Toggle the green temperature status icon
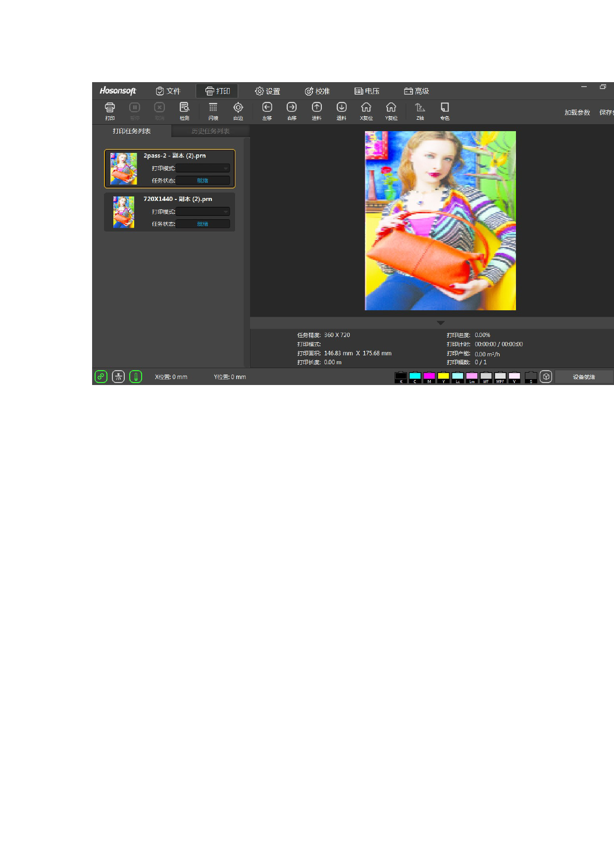The height and width of the screenshot is (868, 614). 136,377
